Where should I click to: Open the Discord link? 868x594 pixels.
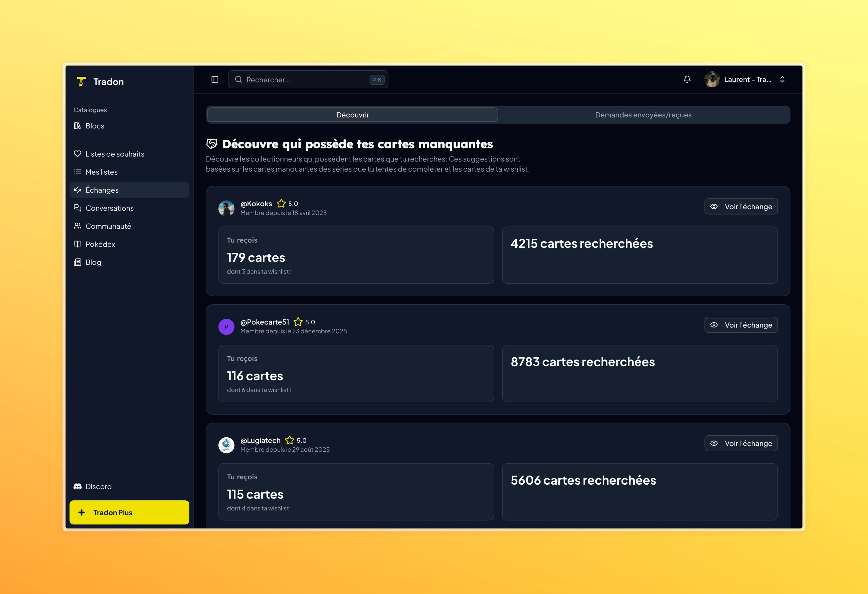98,486
